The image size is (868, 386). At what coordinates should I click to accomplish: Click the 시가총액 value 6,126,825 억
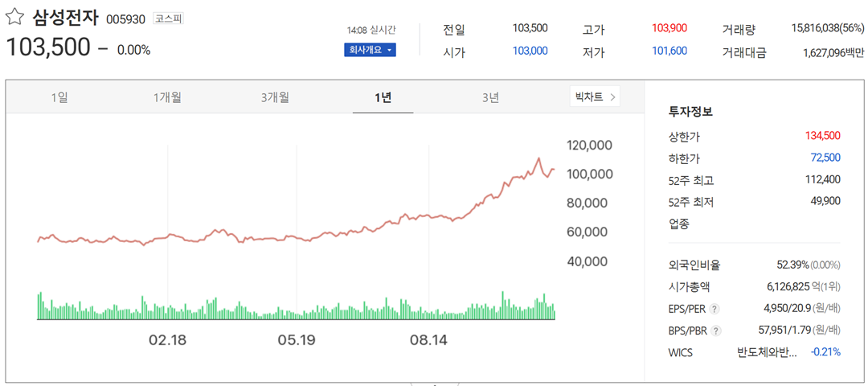click(794, 287)
